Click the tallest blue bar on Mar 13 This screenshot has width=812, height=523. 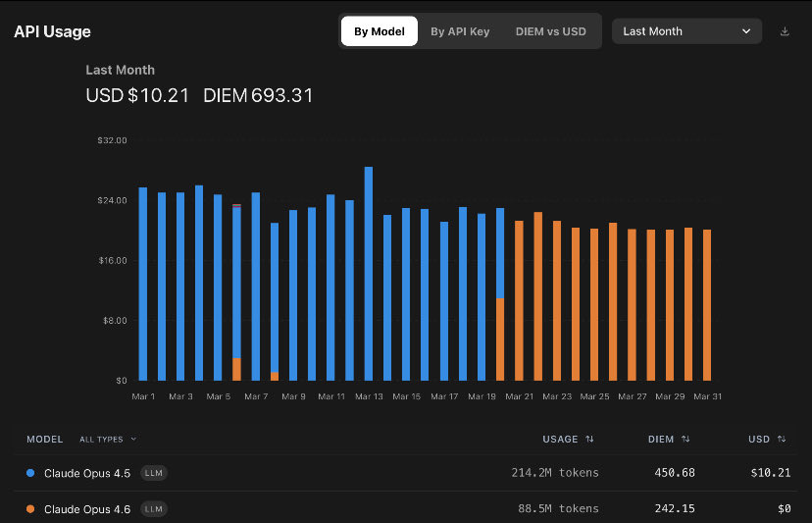tap(369, 274)
